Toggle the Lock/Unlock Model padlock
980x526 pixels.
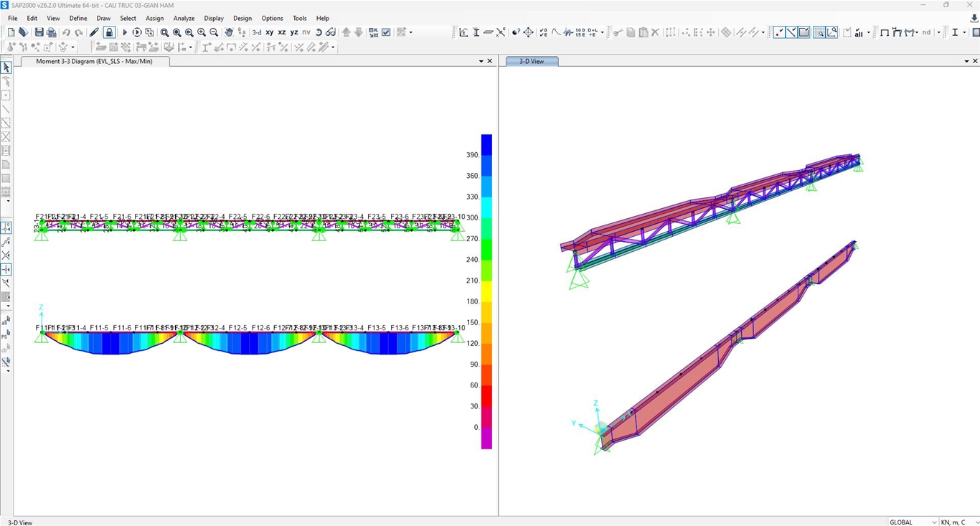pyautogui.click(x=109, y=32)
